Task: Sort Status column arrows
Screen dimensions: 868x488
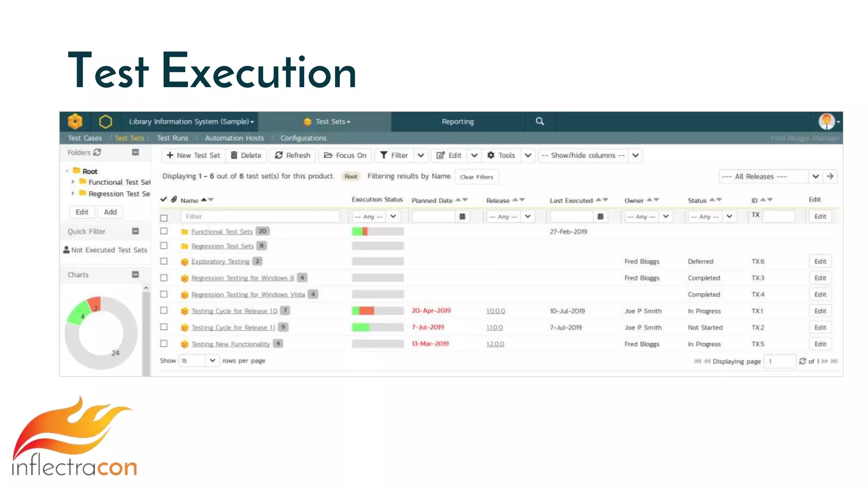Action: (x=715, y=200)
